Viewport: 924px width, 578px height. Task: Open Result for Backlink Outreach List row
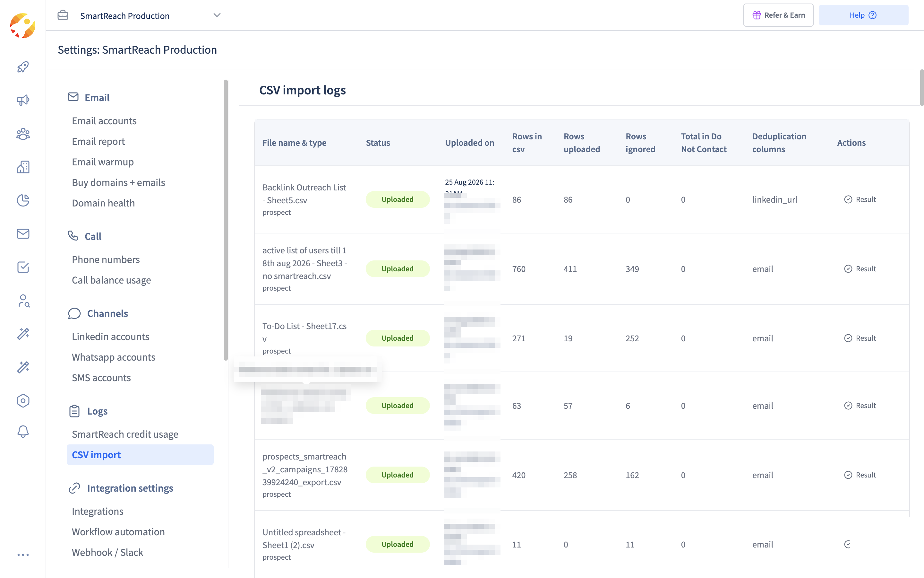[x=860, y=199]
